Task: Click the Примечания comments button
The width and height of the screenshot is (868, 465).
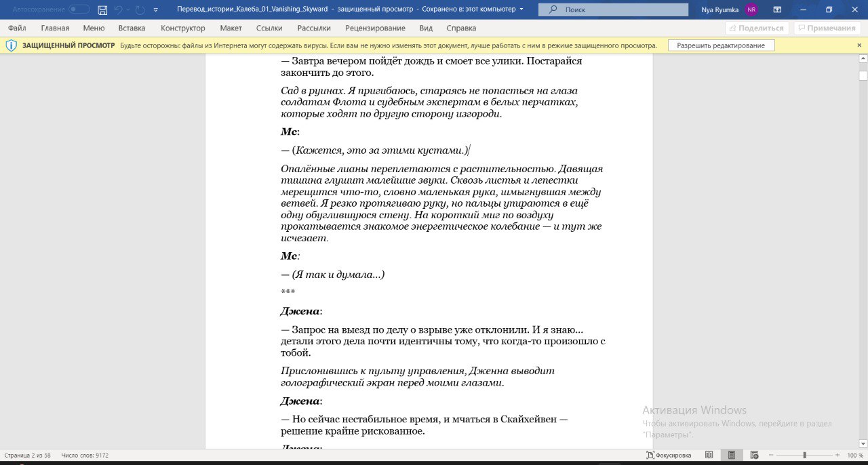Action: pyautogui.click(x=827, y=28)
